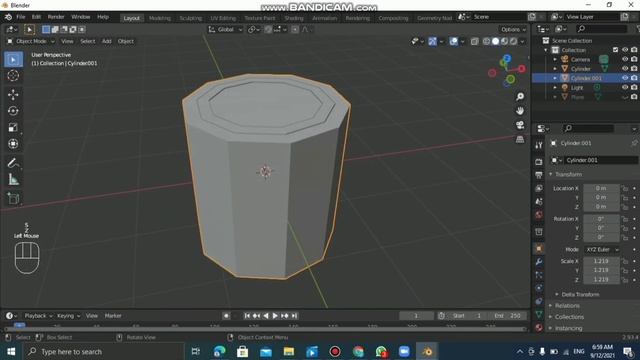Activate the Cursor tool in left toolbar
640x360 pixels.
[13, 76]
